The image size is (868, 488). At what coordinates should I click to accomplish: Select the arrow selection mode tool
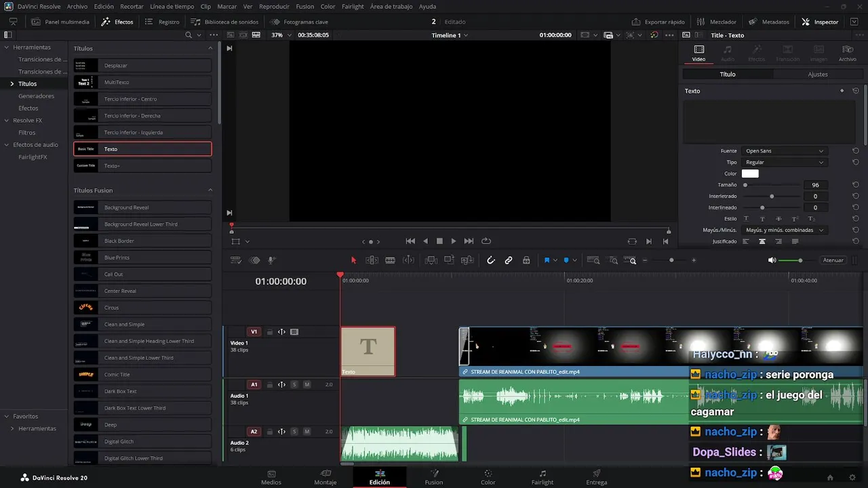pyautogui.click(x=353, y=260)
